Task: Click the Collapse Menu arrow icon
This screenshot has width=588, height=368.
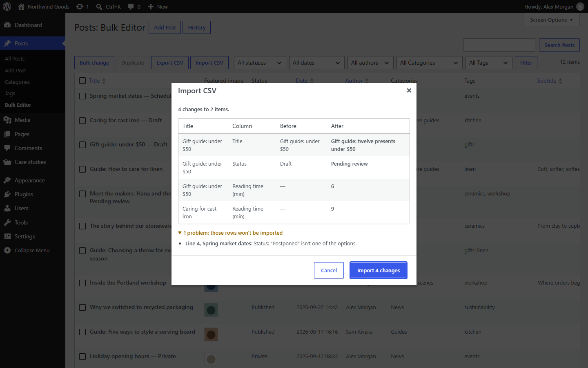Action: click(7, 250)
